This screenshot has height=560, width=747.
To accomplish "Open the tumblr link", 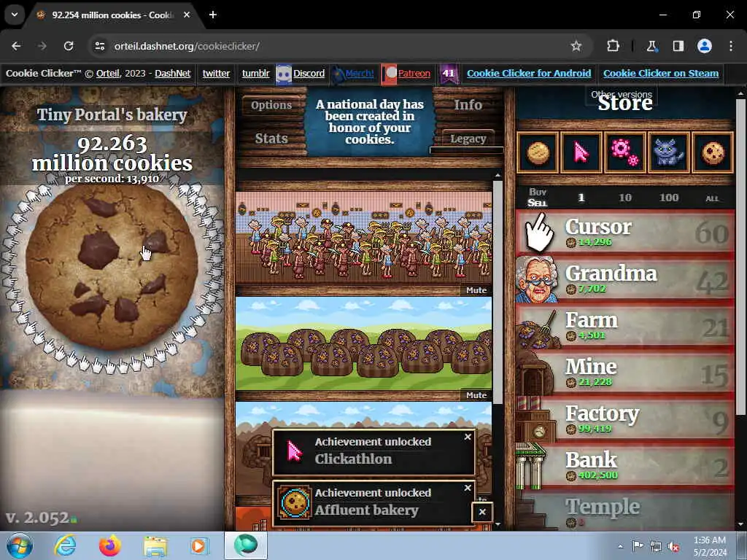I will click(x=256, y=74).
